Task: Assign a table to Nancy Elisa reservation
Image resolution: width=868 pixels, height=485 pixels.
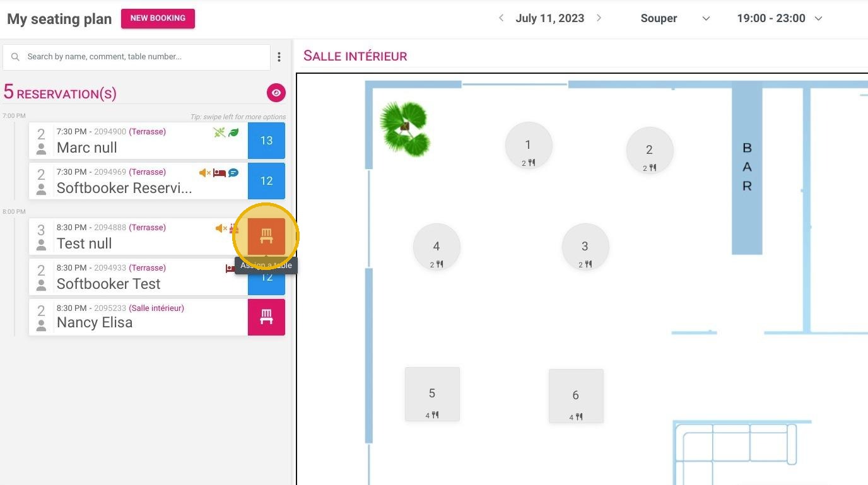Action: click(266, 317)
